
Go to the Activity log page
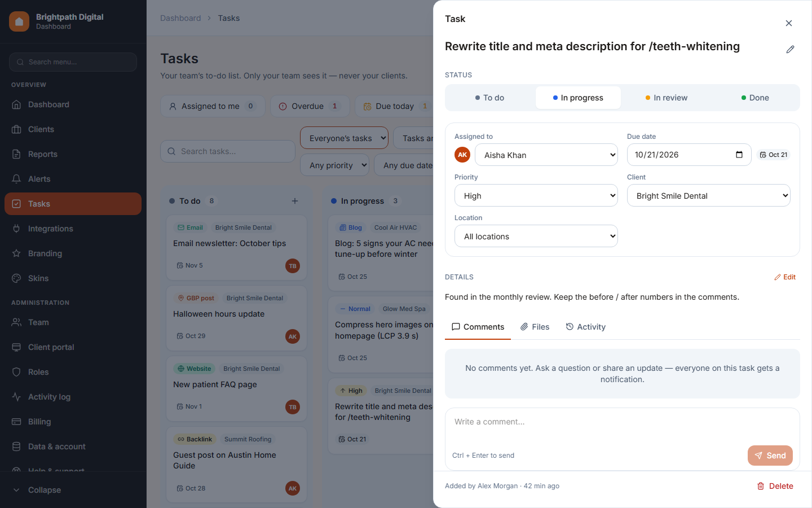[73, 397]
